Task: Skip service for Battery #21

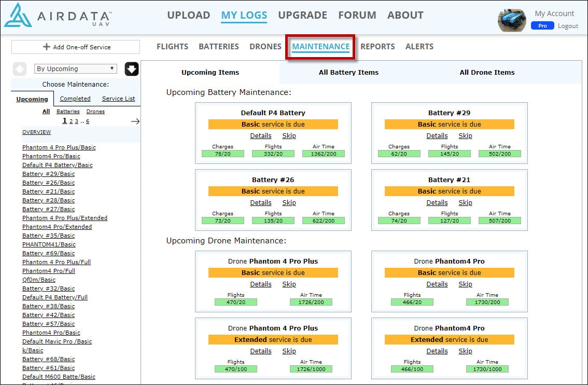Action: pos(466,203)
